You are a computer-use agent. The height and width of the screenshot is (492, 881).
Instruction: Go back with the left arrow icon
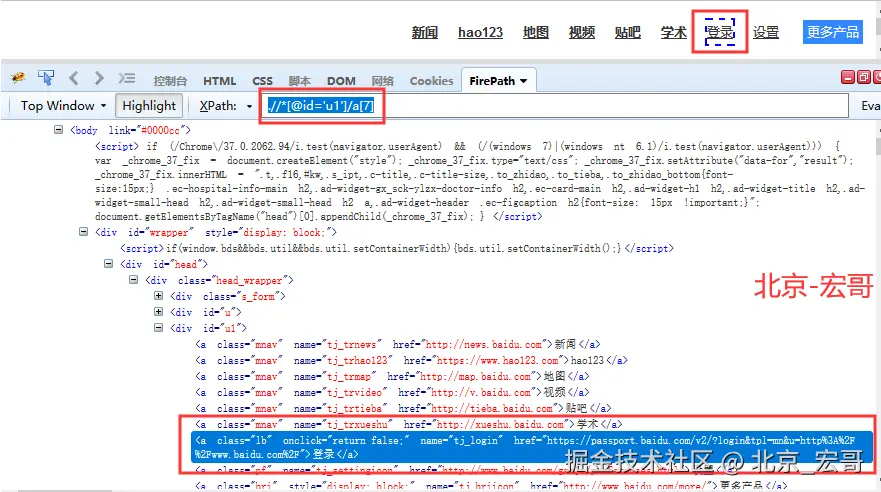click(x=74, y=78)
